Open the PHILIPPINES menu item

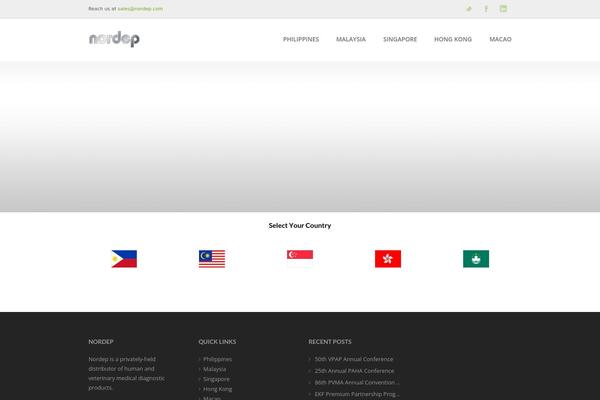point(301,39)
